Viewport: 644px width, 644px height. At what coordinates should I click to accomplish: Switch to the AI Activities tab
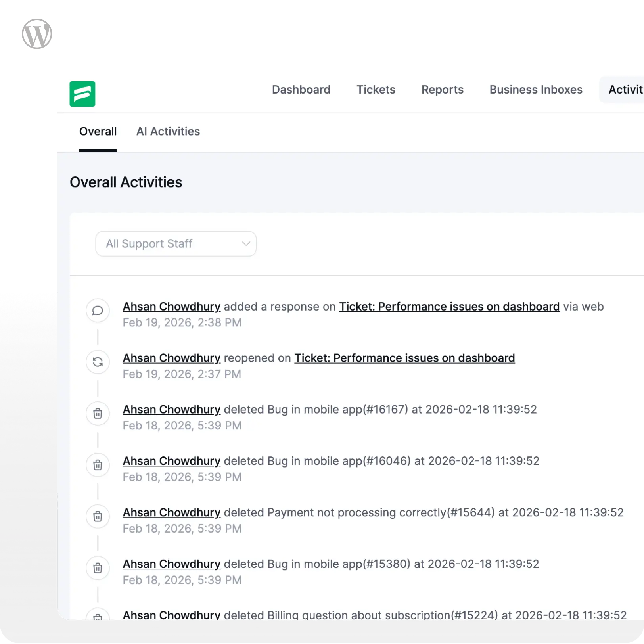[168, 132]
